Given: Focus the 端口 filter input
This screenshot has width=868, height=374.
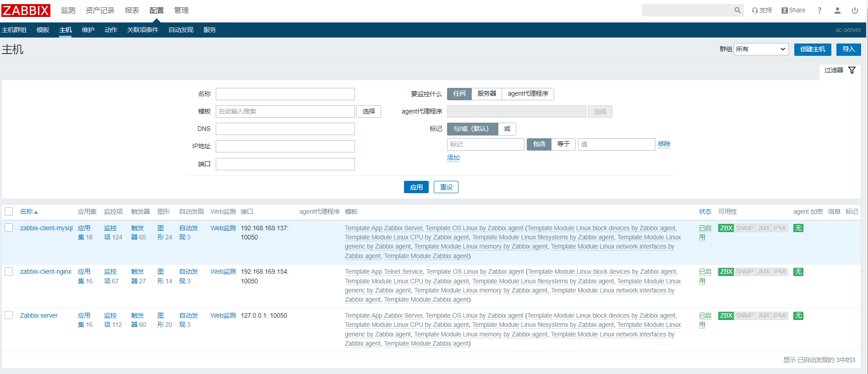Looking at the screenshot, I should [285, 164].
